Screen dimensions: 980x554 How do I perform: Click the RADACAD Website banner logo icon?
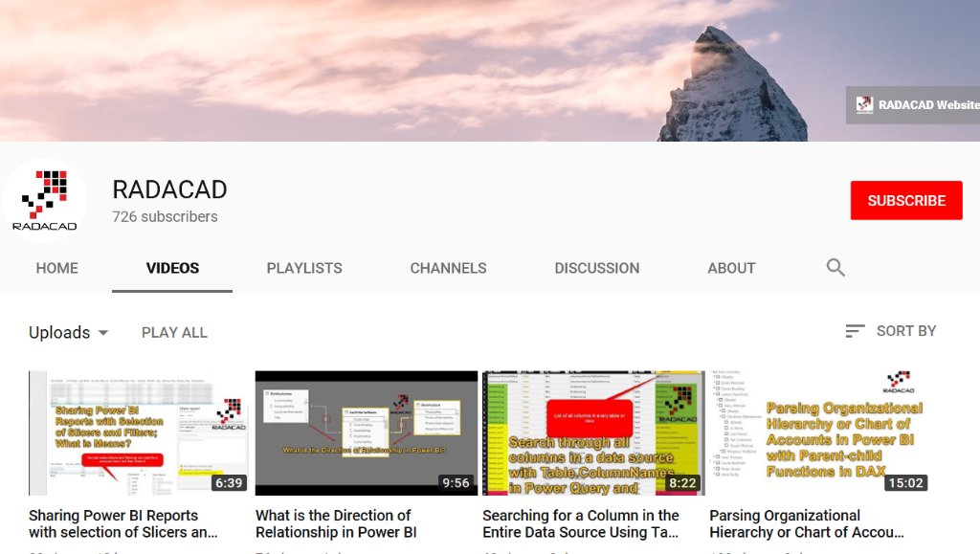click(x=864, y=105)
